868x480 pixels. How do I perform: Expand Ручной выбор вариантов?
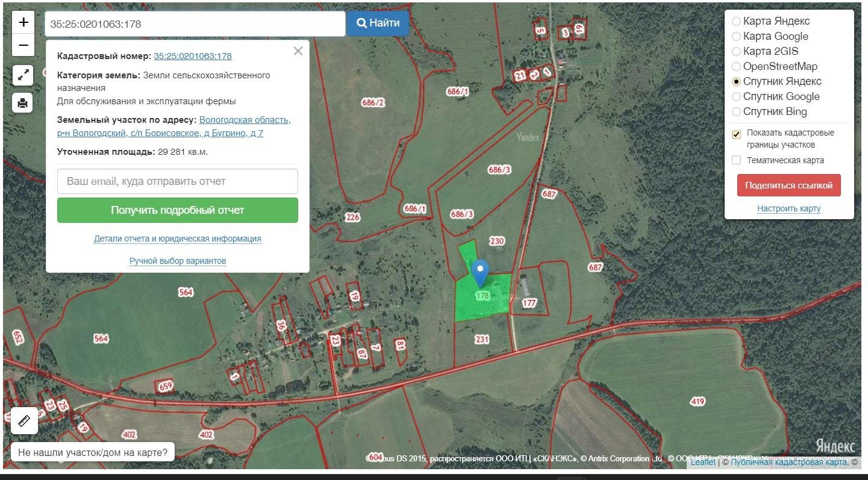(x=178, y=261)
